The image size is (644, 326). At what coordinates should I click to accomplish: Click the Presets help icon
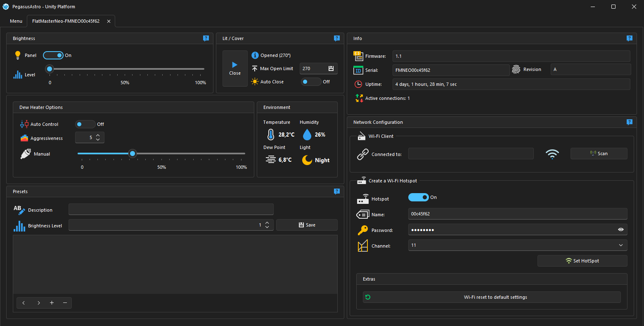point(337,191)
